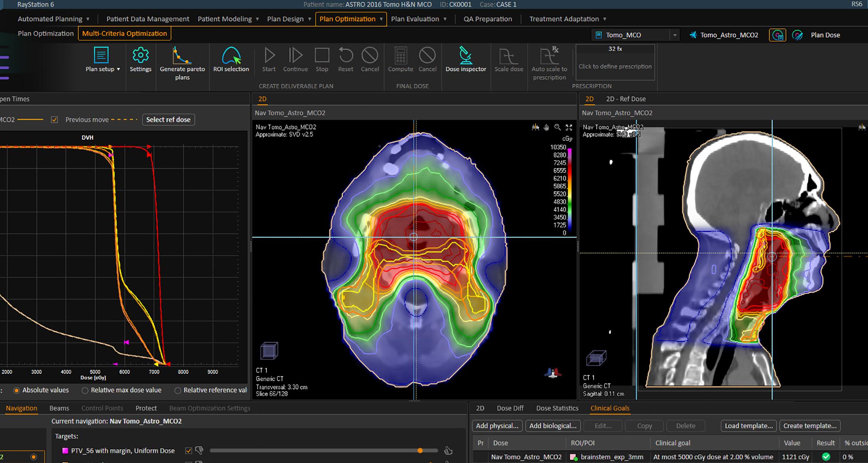This screenshot has width=868, height=463.
Task: Click the Compute final dose icon
Action: 401,55
